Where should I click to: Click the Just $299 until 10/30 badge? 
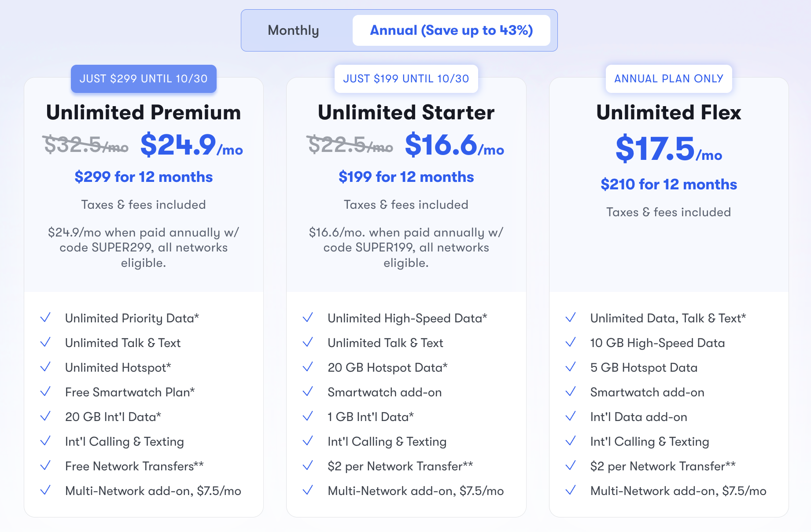point(144,79)
